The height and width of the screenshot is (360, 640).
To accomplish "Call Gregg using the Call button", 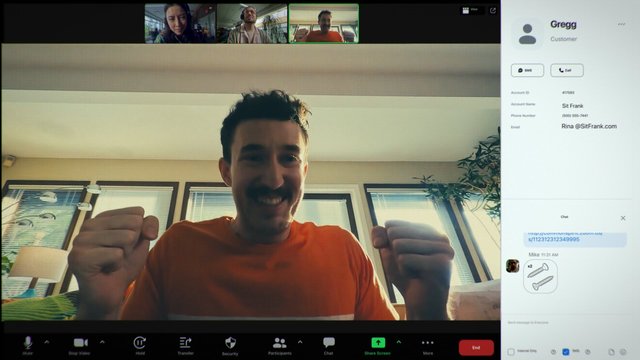I will click(567, 70).
